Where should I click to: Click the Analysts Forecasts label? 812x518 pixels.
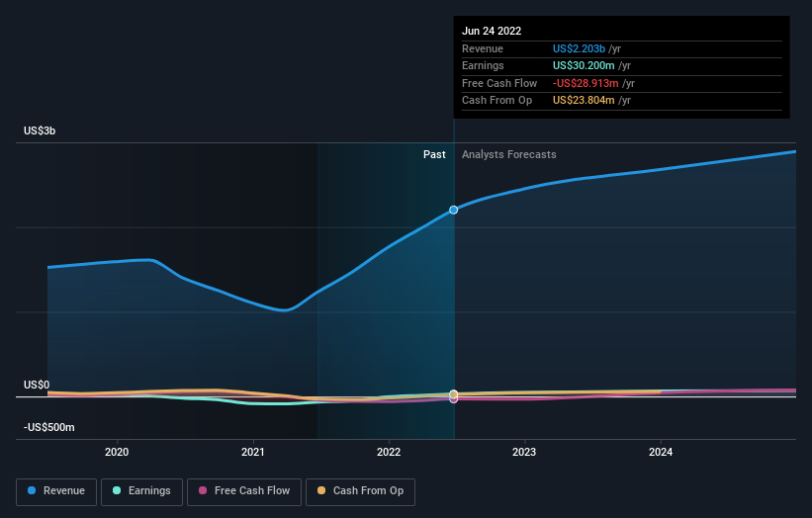click(509, 155)
